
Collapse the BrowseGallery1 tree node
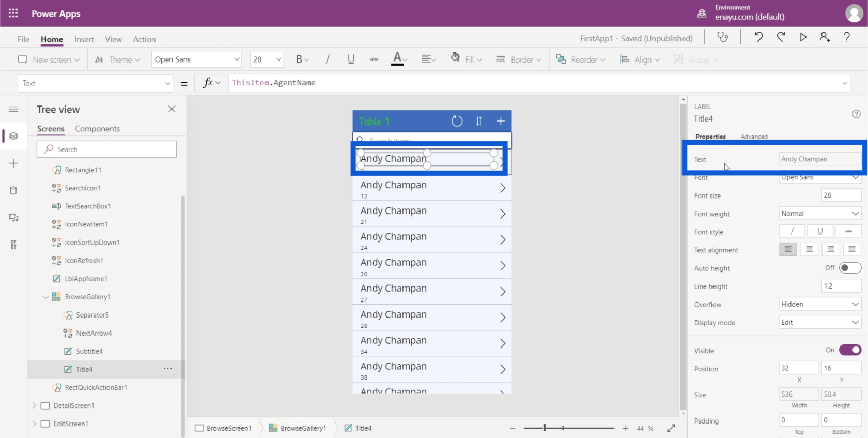[45, 297]
